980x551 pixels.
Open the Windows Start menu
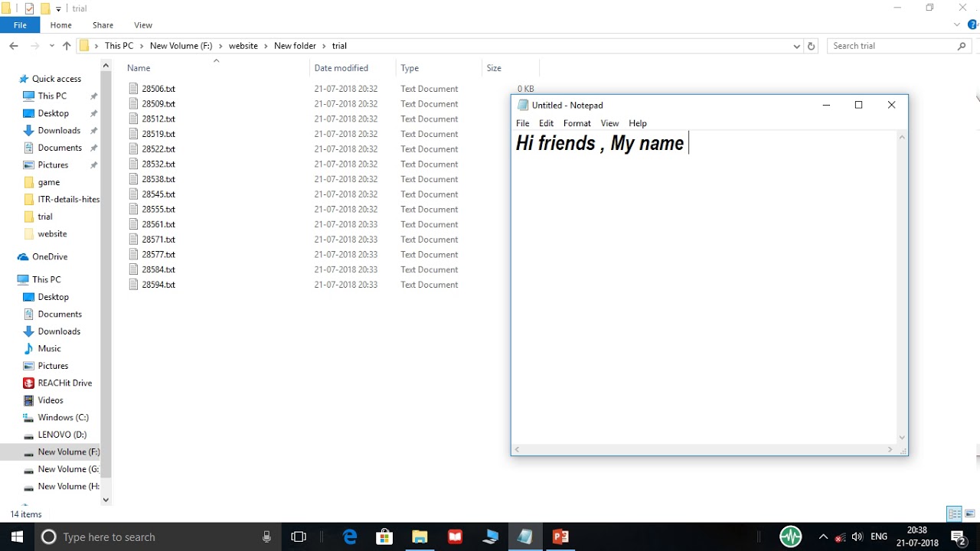coord(17,536)
